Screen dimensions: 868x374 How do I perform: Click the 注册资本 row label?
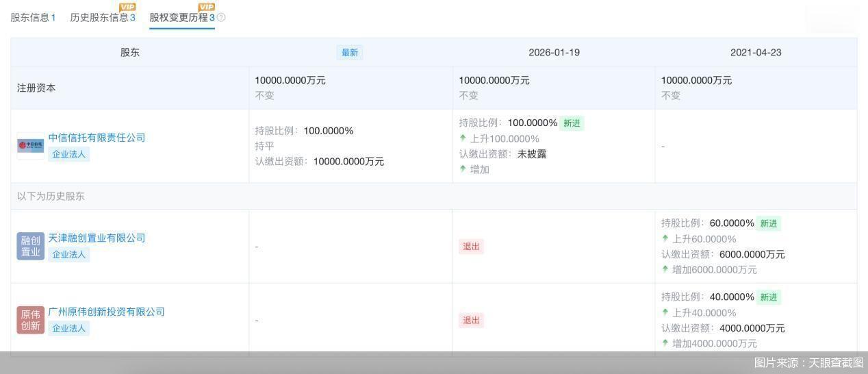[x=36, y=88]
